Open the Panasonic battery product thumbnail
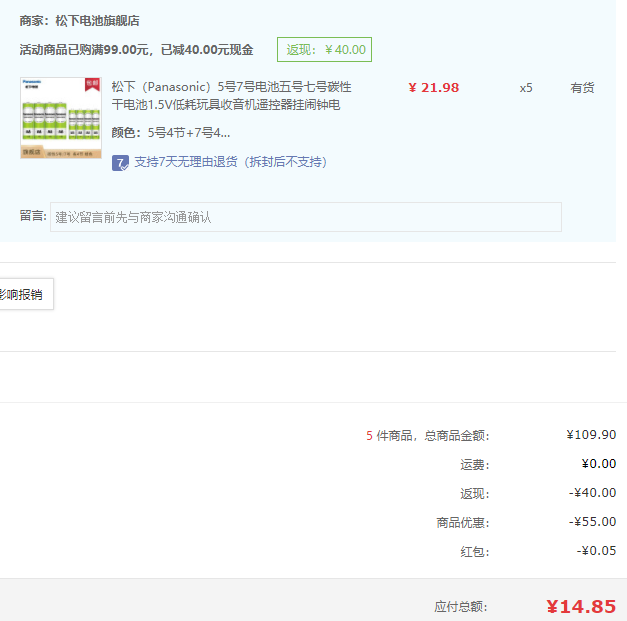This screenshot has height=621, width=627. [x=61, y=118]
